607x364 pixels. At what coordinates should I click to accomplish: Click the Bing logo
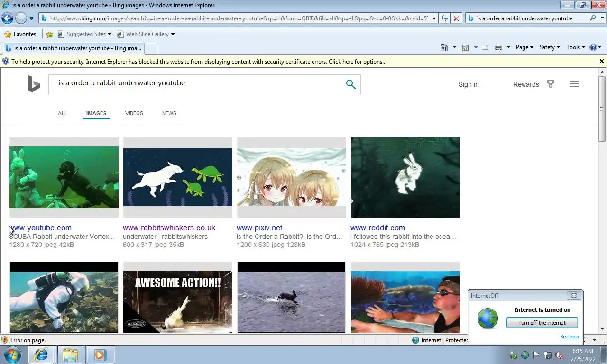point(34,84)
